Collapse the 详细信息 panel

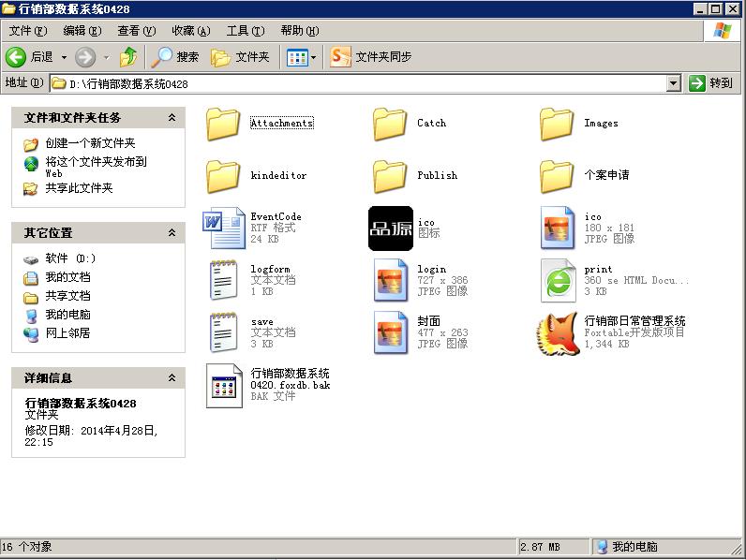coord(172,378)
